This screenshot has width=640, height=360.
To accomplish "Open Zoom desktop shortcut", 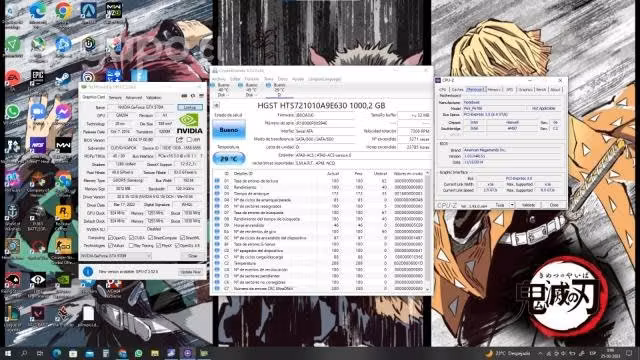I will 38,111.
